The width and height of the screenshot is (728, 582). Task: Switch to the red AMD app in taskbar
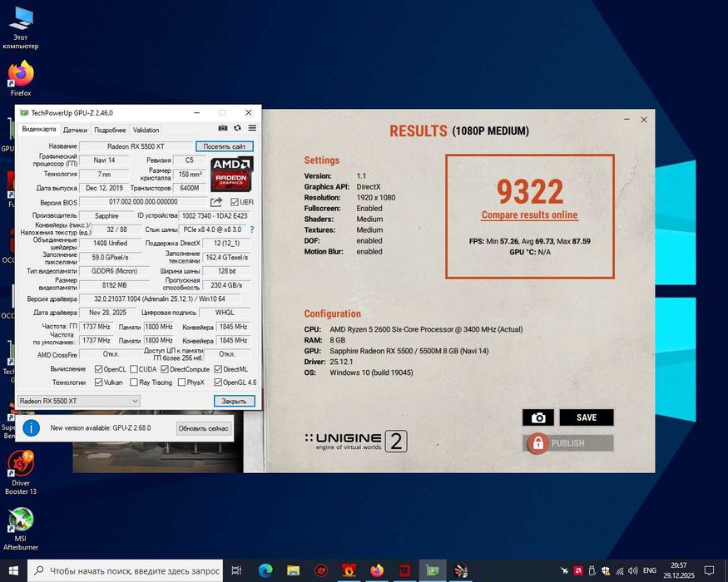(x=405, y=570)
